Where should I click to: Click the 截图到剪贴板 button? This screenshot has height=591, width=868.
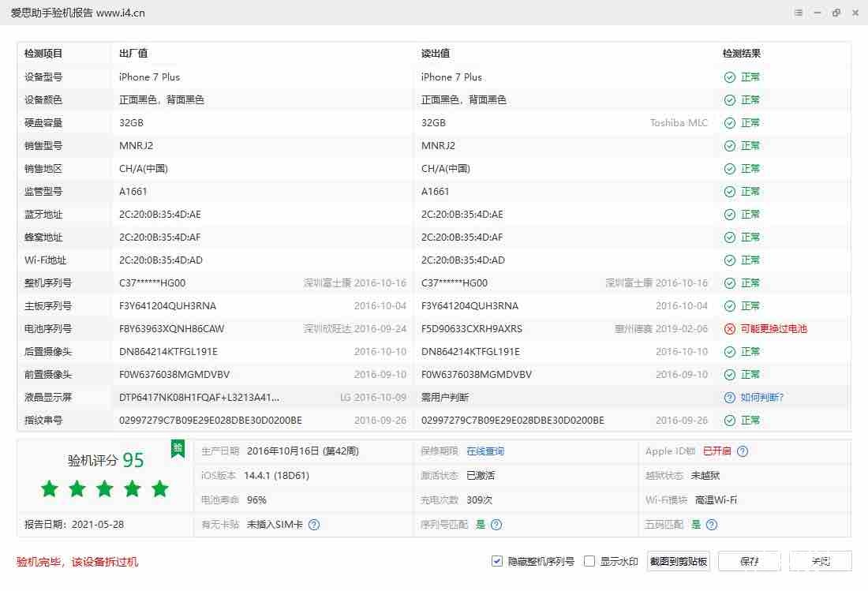pos(679,561)
